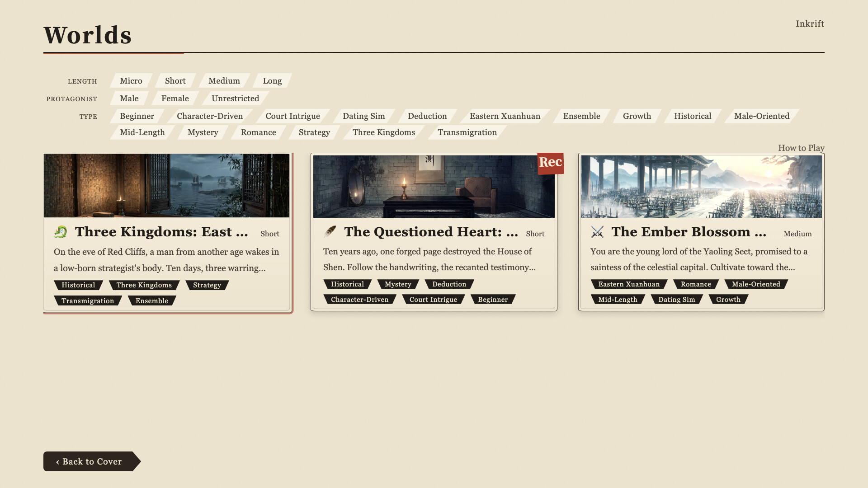Viewport: 868px width, 488px height.
Task: Click the Three Kingdoms river scene thumbnail
Action: pos(166,186)
